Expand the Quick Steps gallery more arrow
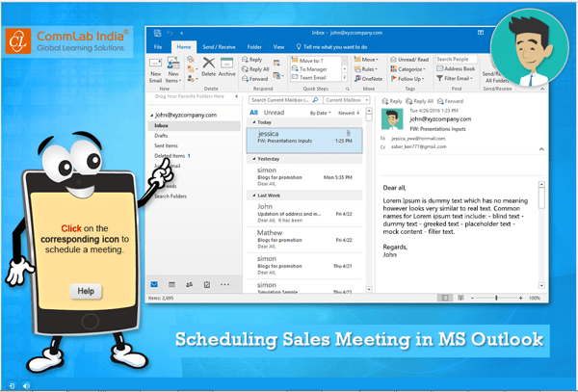The image size is (578, 392). click(344, 78)
